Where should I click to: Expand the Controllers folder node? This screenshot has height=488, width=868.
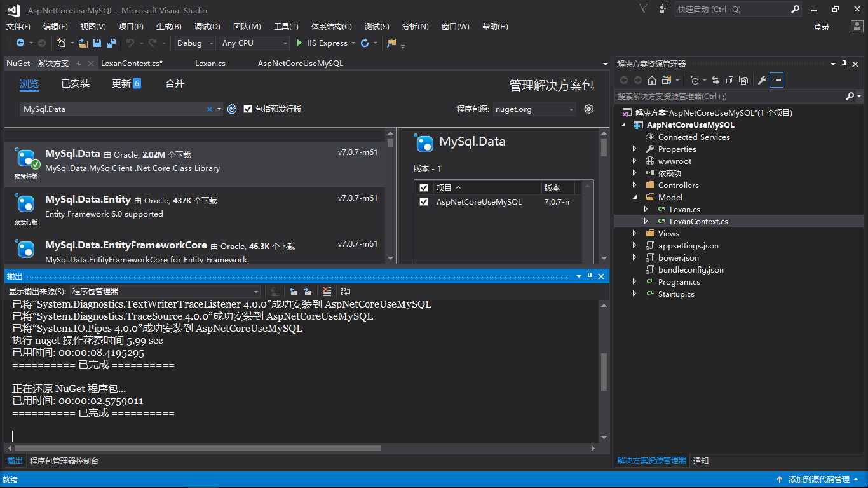click(x=634, y=186)
